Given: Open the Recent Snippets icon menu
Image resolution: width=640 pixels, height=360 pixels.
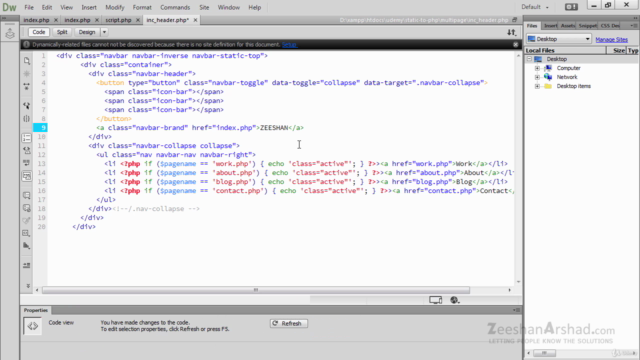Looking at the screenshot, I should (27, 233).
